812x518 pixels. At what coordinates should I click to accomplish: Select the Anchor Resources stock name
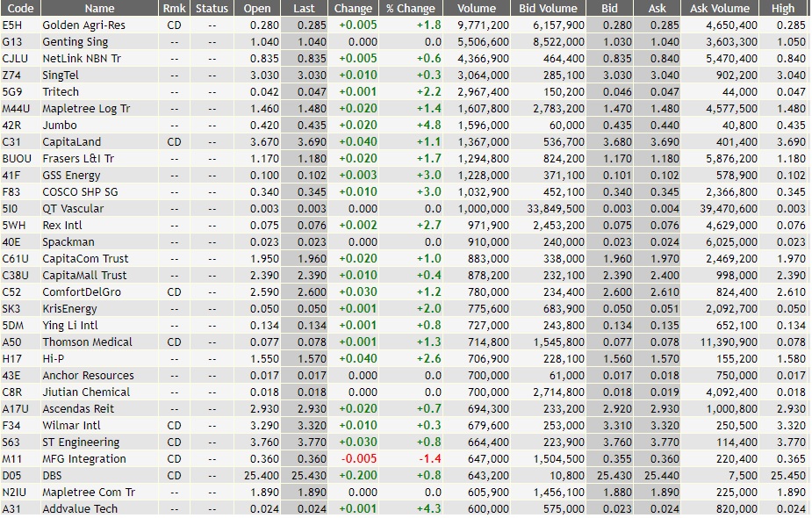coord(88,375)
